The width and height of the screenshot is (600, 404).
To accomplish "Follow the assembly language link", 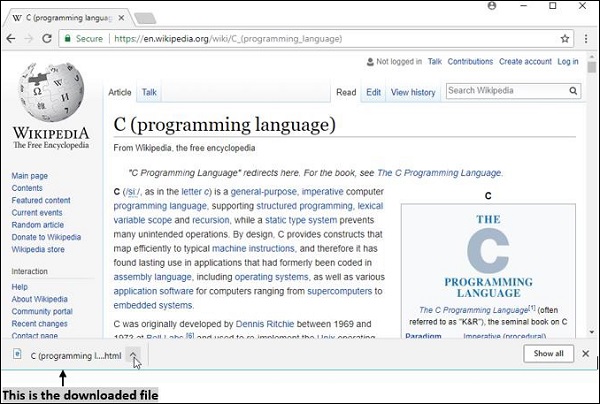I will pyautogui.click(x=152, y=277).
